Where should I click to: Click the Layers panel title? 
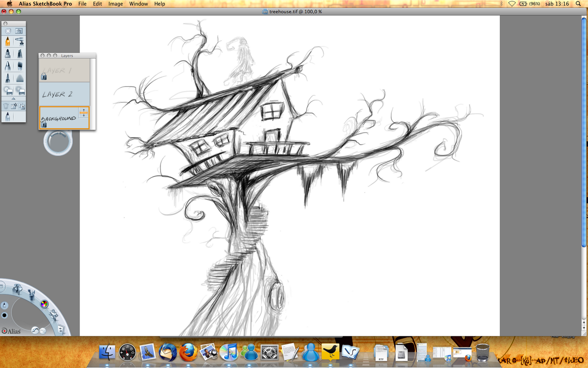[67, 56]
